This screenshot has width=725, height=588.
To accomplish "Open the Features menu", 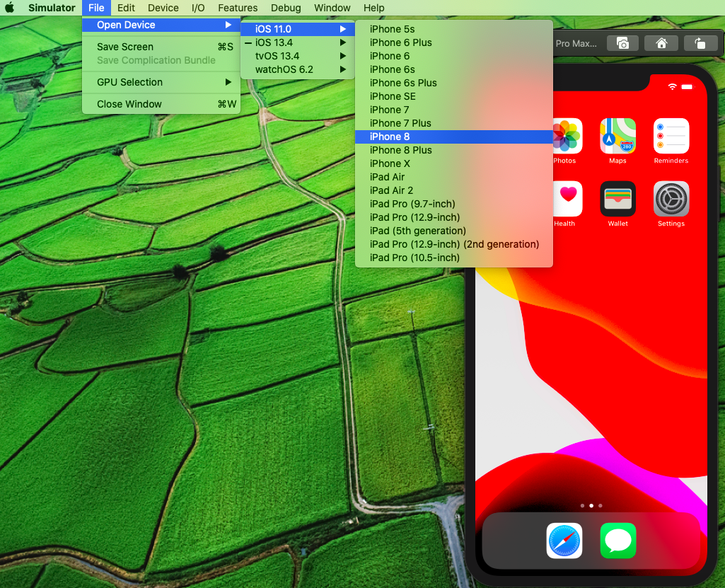I will tap(238, 8).
